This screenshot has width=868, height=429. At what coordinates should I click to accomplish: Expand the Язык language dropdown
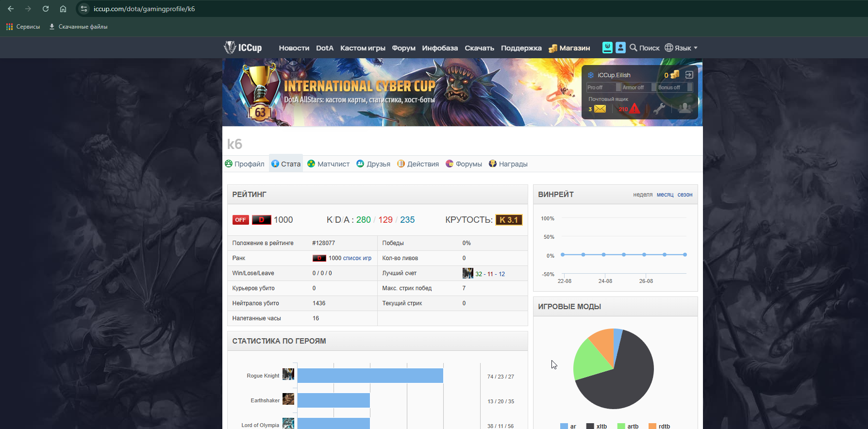[681, 48]
